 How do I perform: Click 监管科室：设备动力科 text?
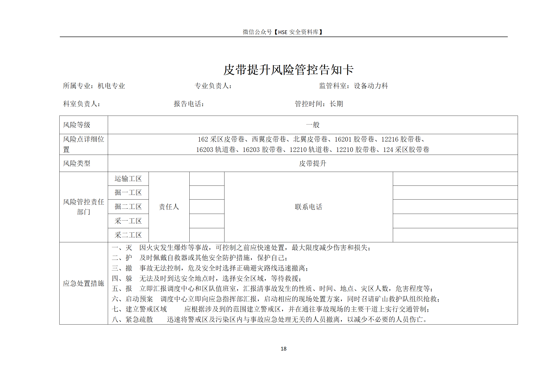(354, 86)
